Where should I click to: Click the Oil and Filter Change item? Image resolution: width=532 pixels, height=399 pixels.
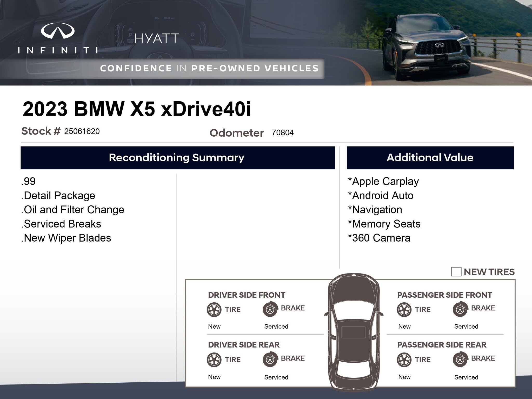pos(73,210)
